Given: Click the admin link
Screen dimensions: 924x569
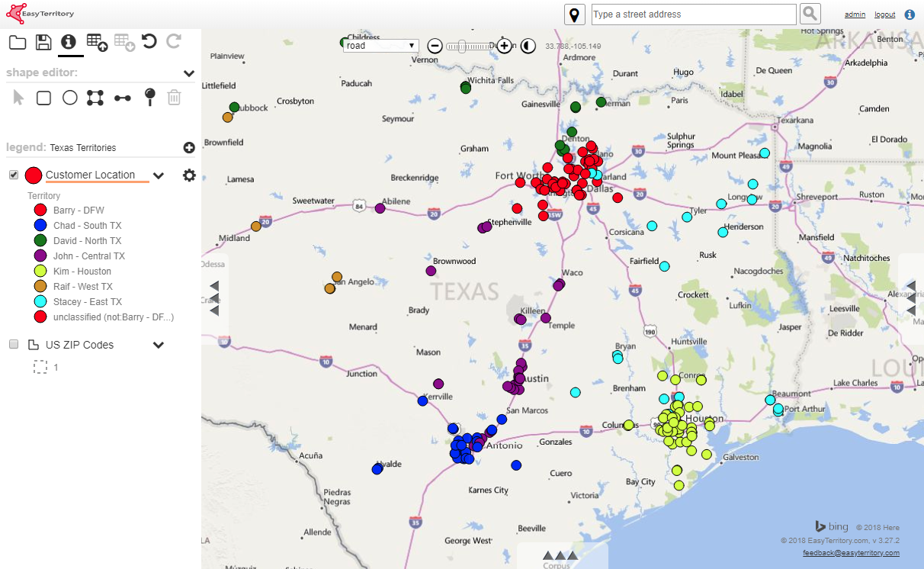Looking at the screenshot, I should coord(855,14).
